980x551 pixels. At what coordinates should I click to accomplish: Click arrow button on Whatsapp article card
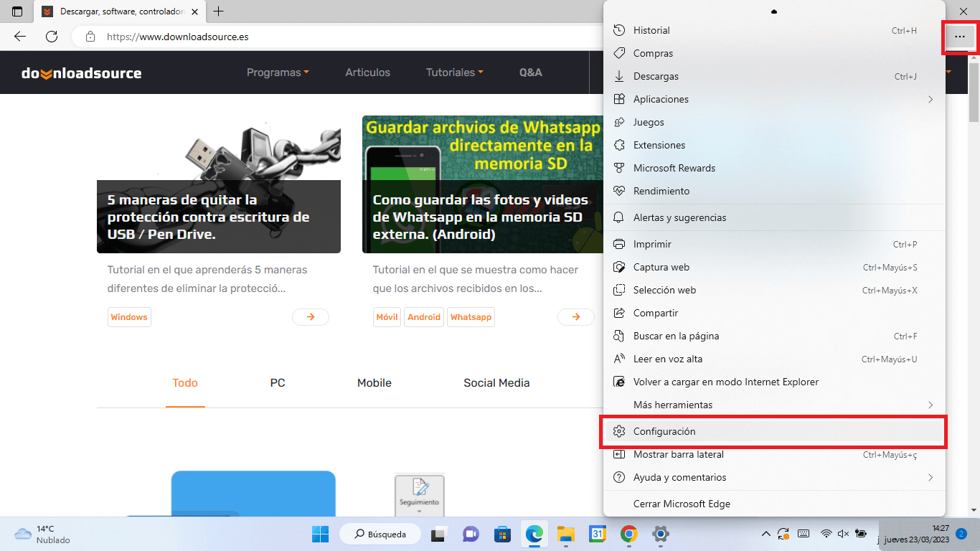[x=575, y=317]
